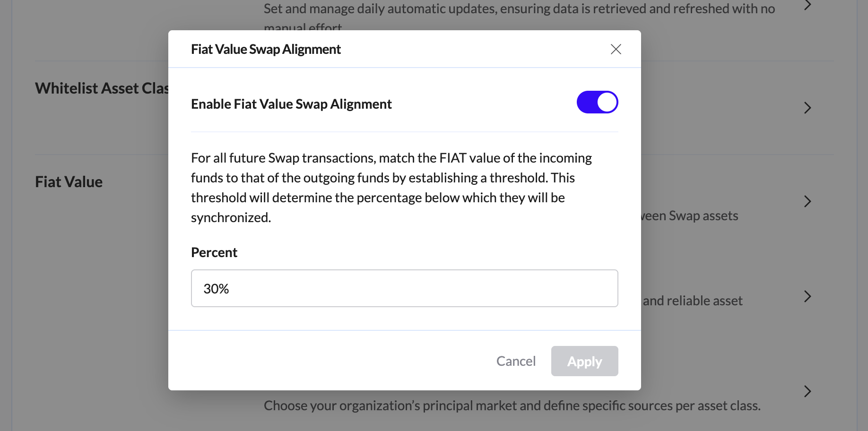Click the principal market description text
The width and height of the screenshot is (868, 431).
click(x=512, y=405)
